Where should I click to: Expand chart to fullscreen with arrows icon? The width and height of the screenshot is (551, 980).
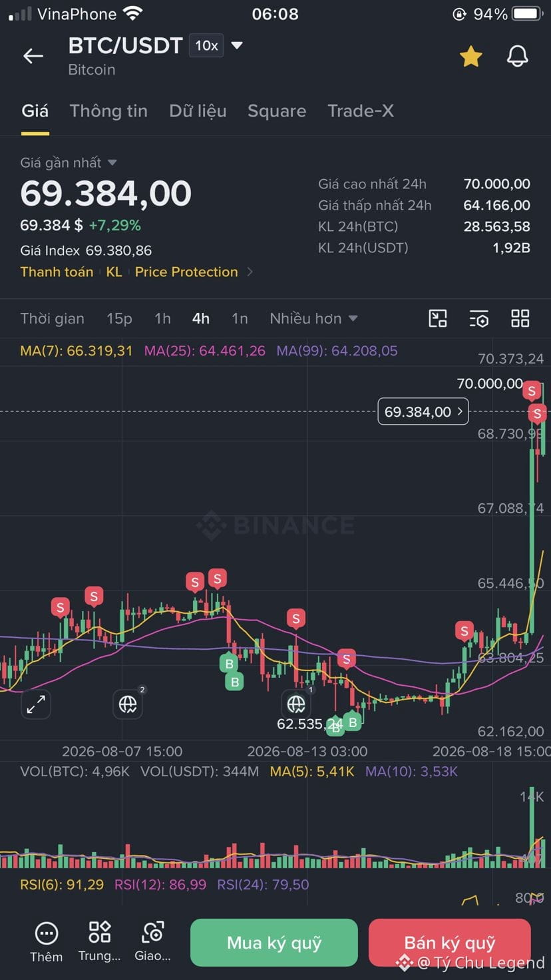click(x=36, y=704)
